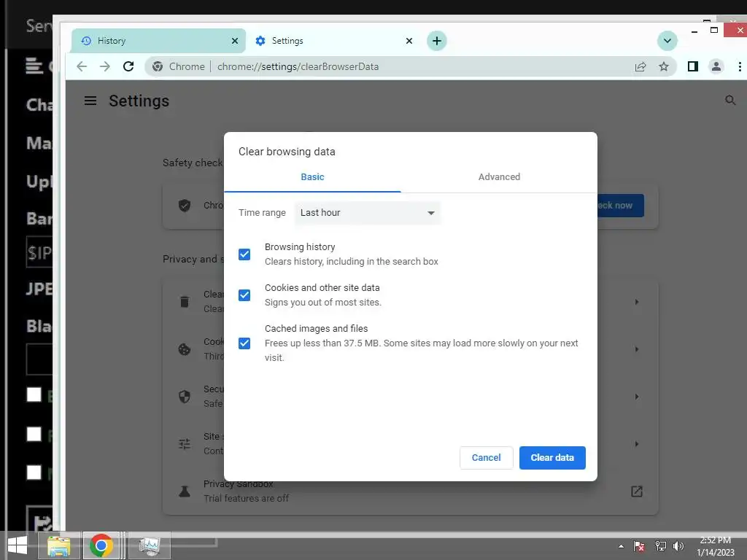
Task: Close the History tab
Action: 235,41
